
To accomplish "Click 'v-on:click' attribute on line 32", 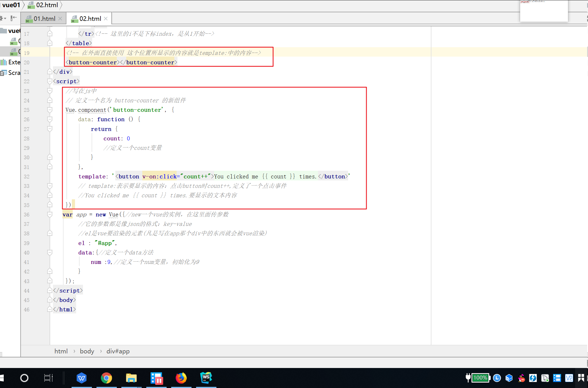I will pos(159,176).
